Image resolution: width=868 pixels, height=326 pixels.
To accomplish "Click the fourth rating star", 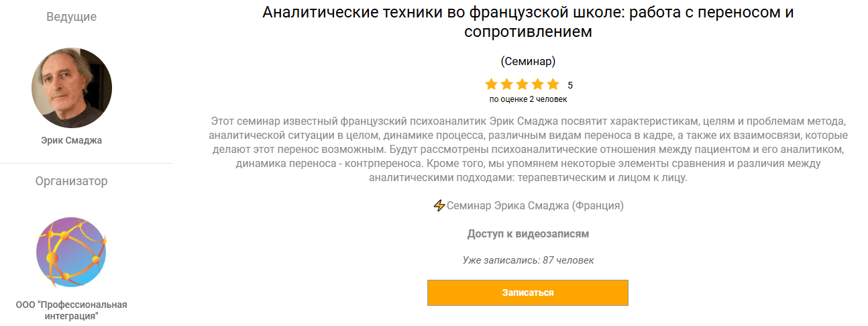I will (537, 85).
